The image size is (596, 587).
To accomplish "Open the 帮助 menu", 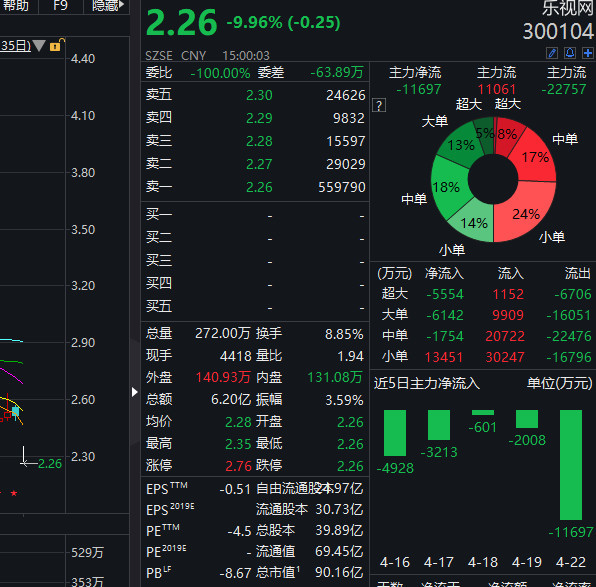I will coord(16,5).
